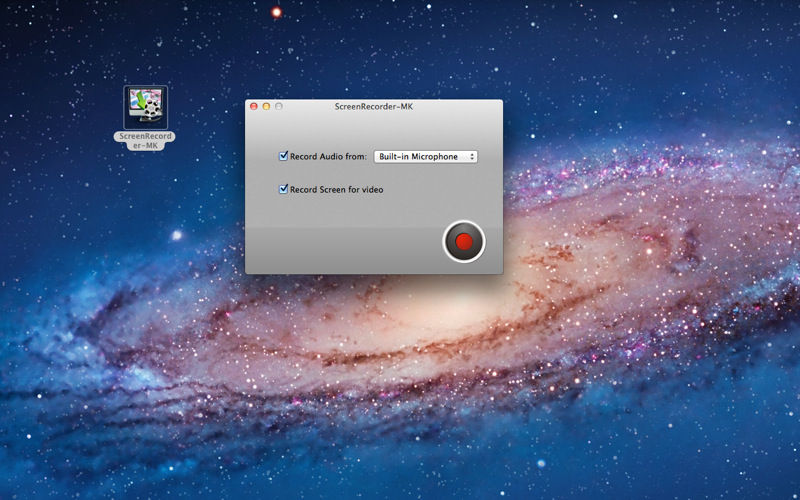Start recording with the red record button
This screenshot has height=500, width=800.
[x=464, y=241]
